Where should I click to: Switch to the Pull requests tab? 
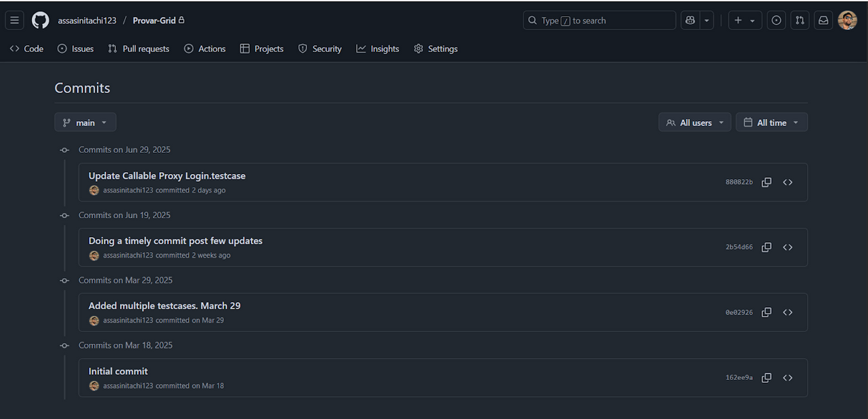(139, 49)
